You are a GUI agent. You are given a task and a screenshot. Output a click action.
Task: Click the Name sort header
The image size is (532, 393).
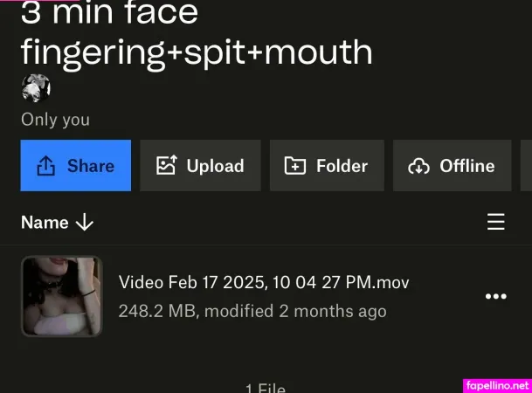coord(45,223)
